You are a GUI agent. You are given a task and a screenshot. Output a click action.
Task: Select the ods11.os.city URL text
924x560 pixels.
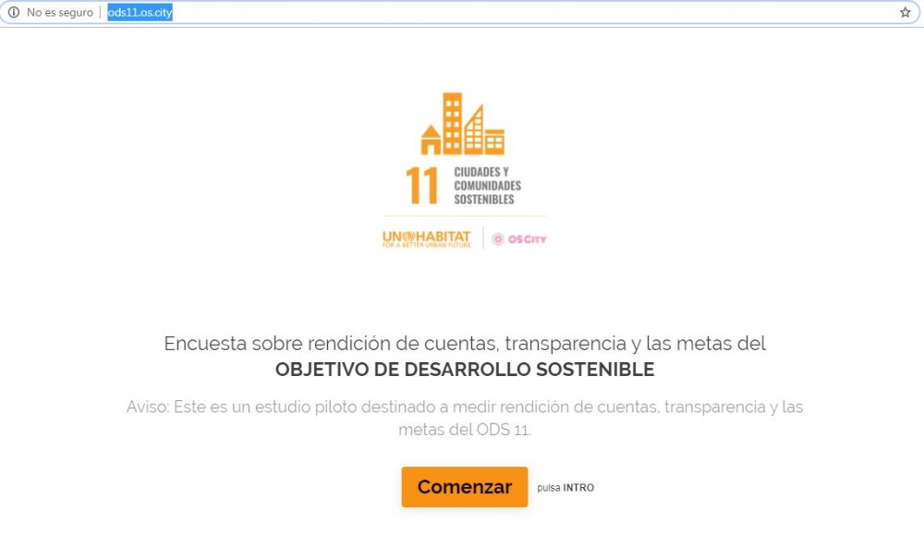[140, 13]
